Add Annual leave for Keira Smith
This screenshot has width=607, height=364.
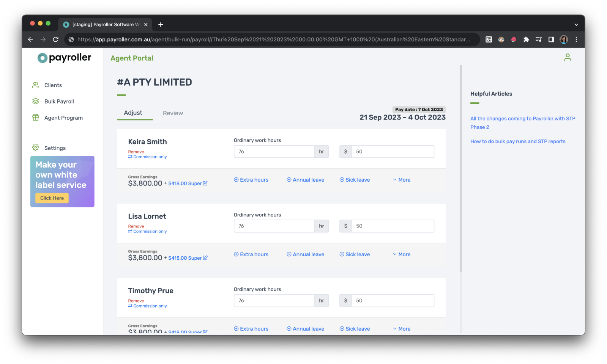pyautogui.click(x=305, y=180)
